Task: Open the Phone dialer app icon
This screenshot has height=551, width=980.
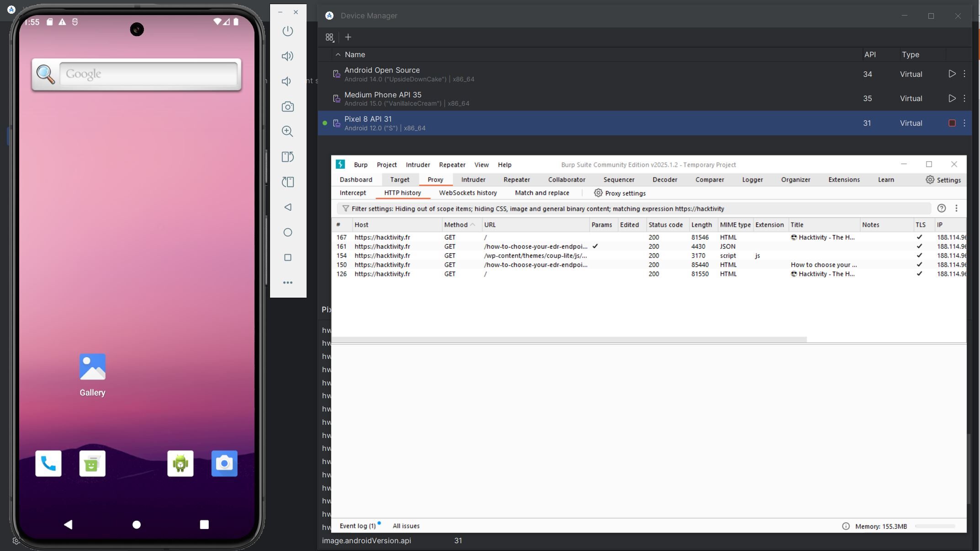Action: (x=48, y=464)
